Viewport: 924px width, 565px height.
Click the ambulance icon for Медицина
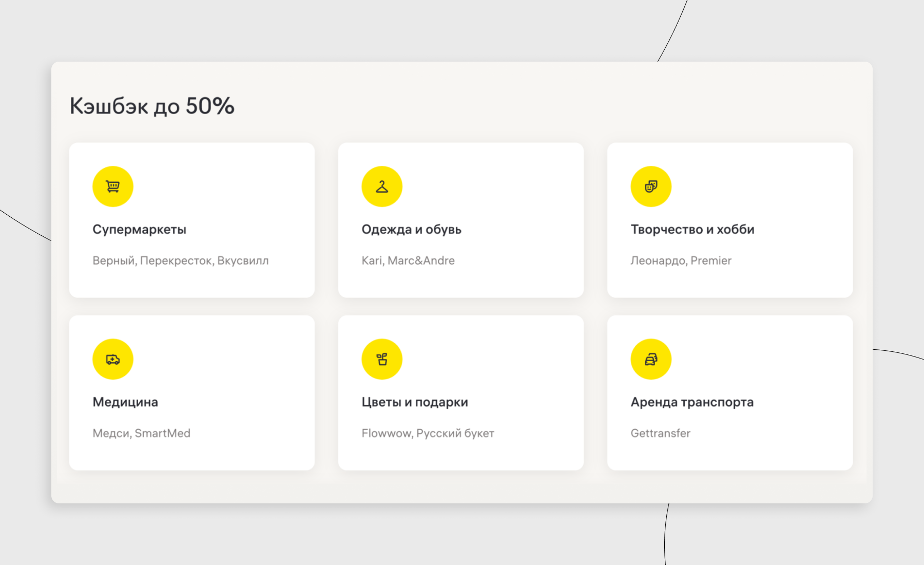click(x=113, y=359)
